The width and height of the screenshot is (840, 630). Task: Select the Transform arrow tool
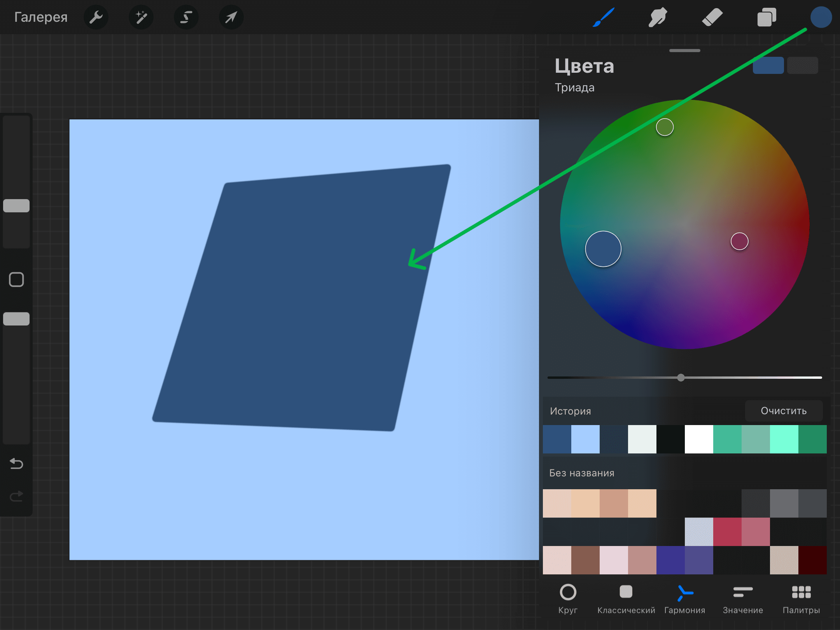(x=231, y=17)
